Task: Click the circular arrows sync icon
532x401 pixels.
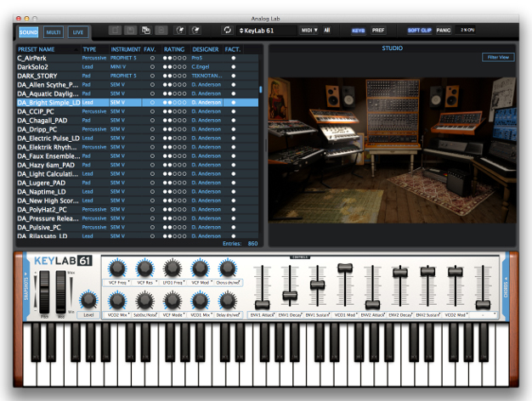Action: 227,31
